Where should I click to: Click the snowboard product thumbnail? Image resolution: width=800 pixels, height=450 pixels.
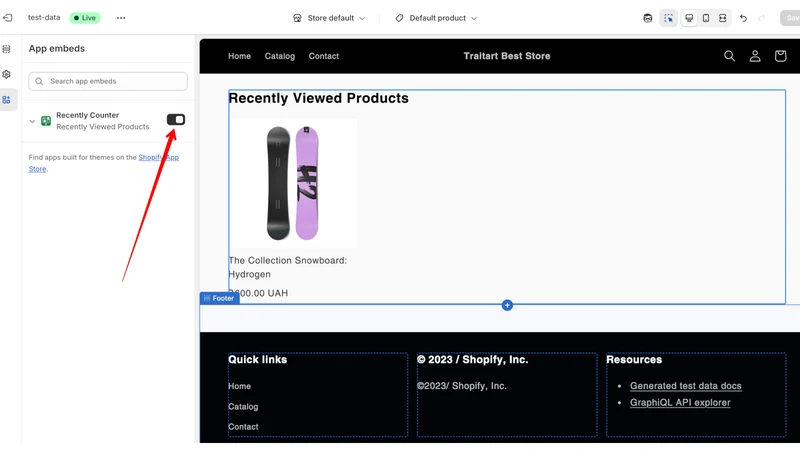point(293,183)
